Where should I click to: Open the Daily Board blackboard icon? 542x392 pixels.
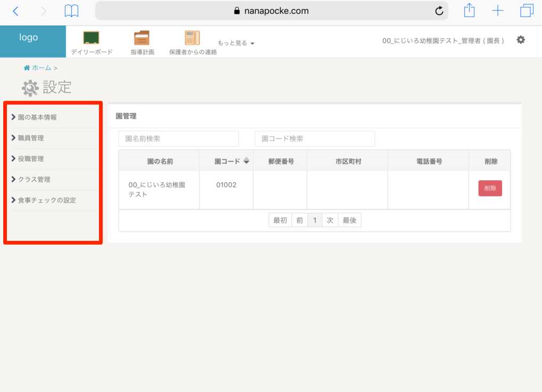91,38
